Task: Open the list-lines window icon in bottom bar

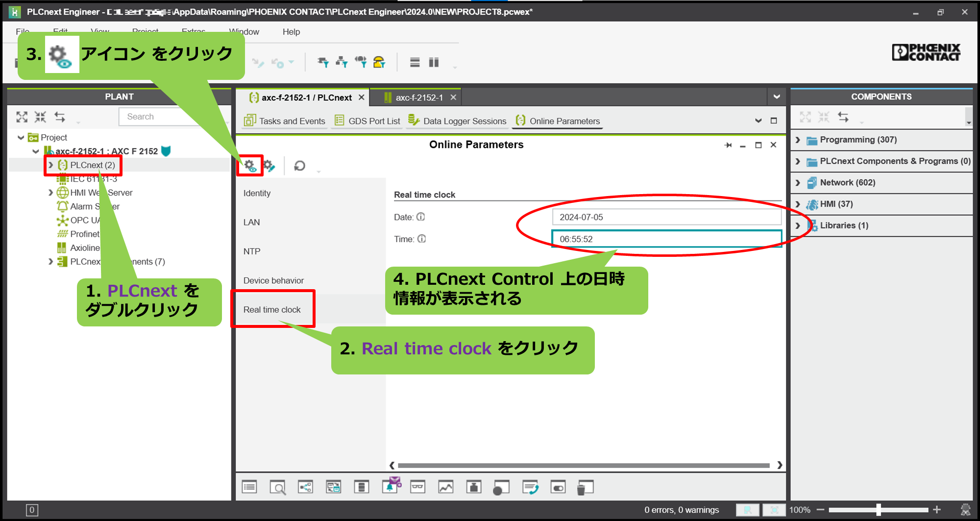Action: tap(249, 487)
